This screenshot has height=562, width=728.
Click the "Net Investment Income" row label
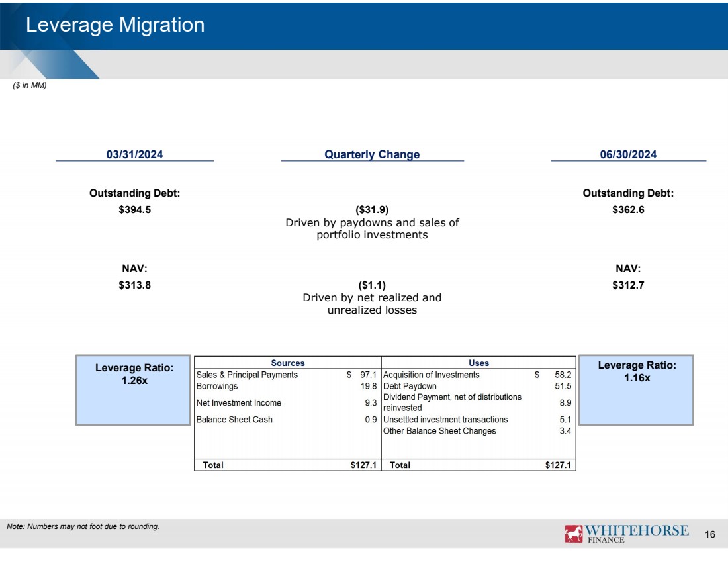coord(239,403)
